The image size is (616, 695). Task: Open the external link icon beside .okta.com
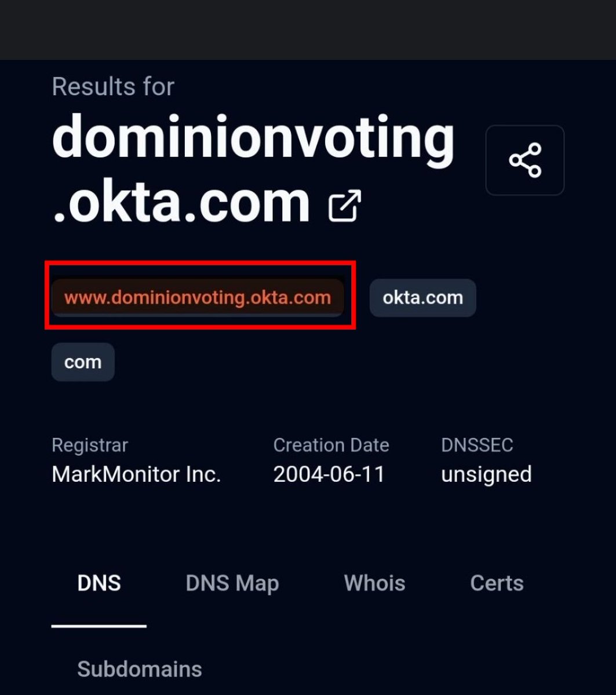tap(344, 206)
